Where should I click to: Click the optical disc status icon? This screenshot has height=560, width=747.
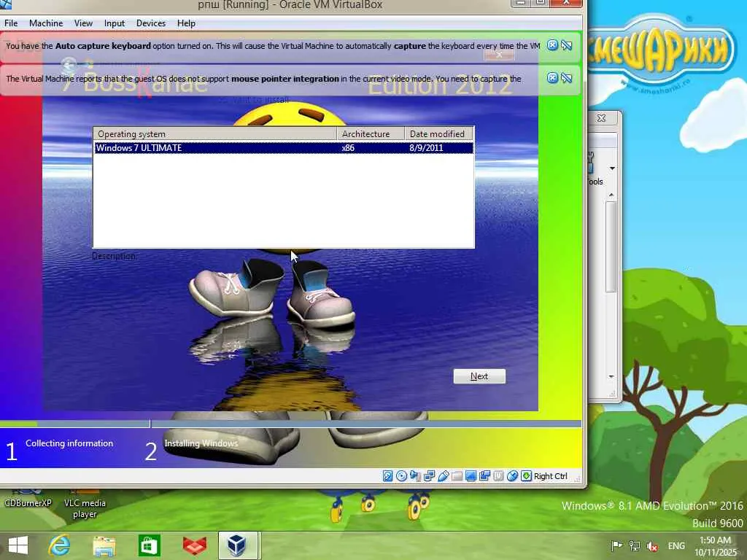pos(402,475)
